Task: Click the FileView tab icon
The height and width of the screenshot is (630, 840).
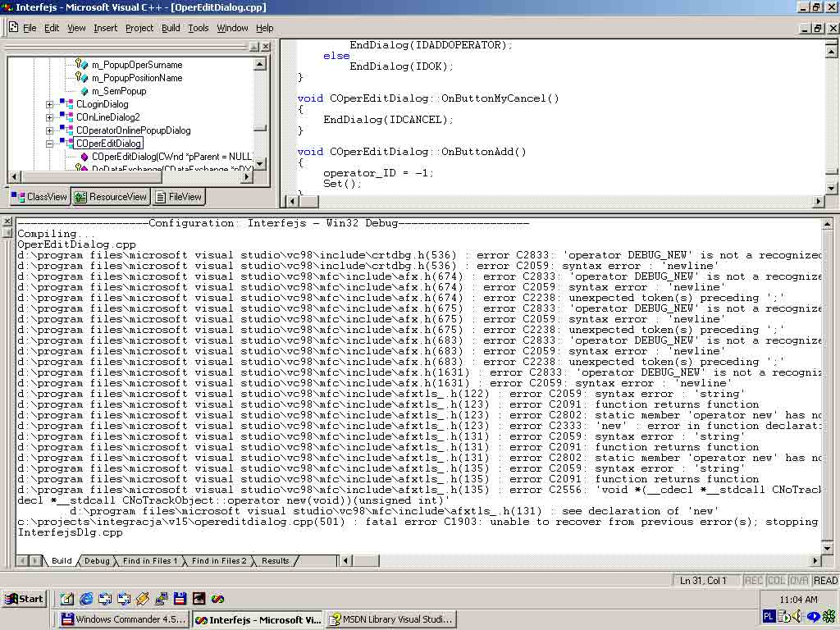Action: point(160,197)
